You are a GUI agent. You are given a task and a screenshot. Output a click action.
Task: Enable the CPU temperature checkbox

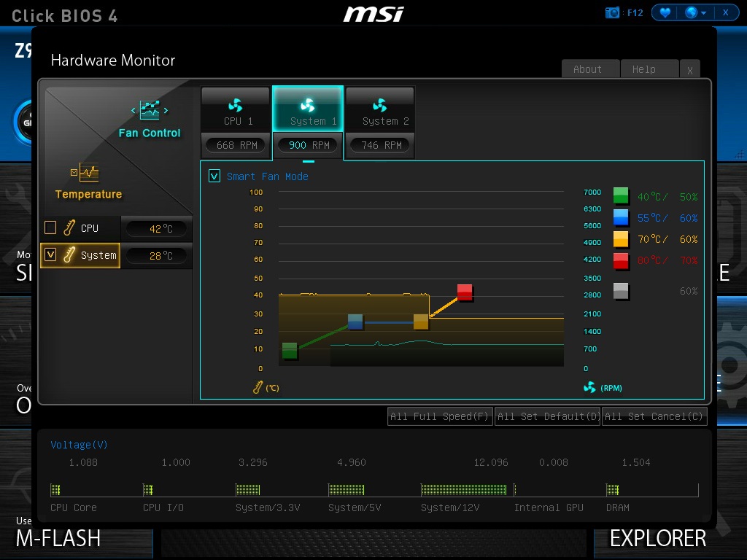50,227
